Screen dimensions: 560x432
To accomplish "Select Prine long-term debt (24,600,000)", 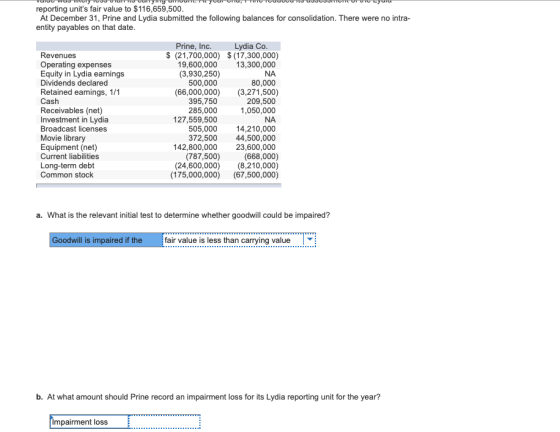I will [197, 166].
